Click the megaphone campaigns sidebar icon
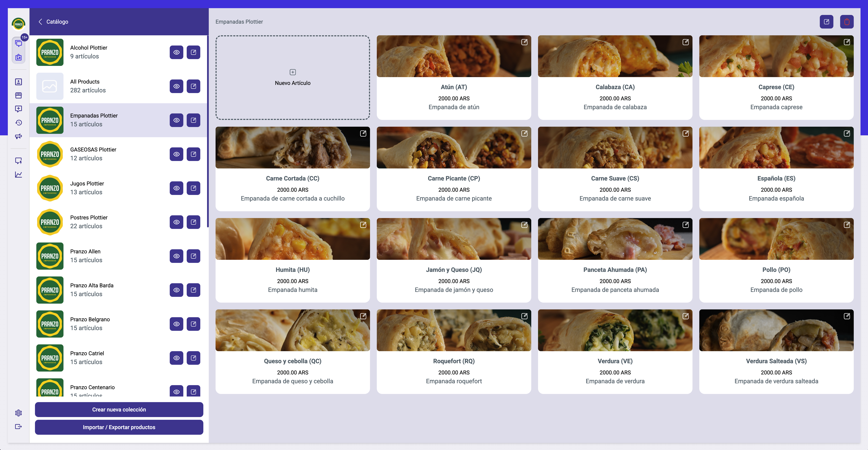The image size is (868, 450). [19, 136]
